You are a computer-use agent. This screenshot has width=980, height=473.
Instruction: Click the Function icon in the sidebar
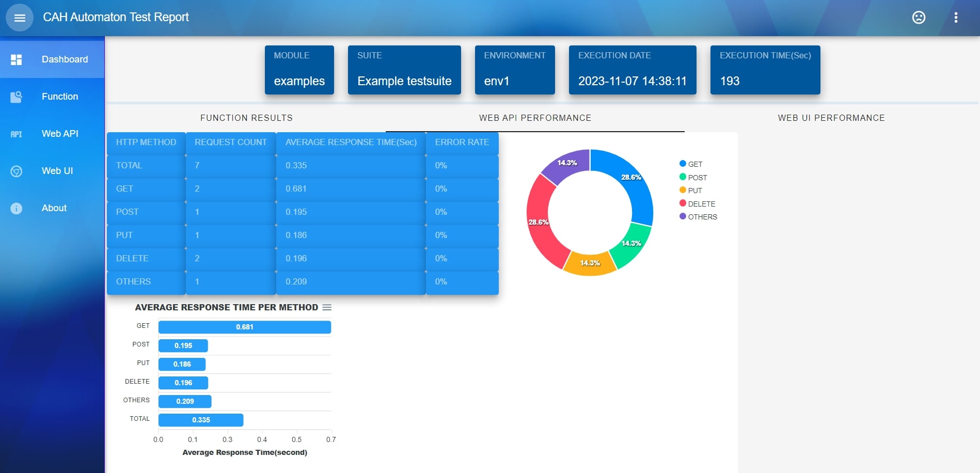[16, 97]
